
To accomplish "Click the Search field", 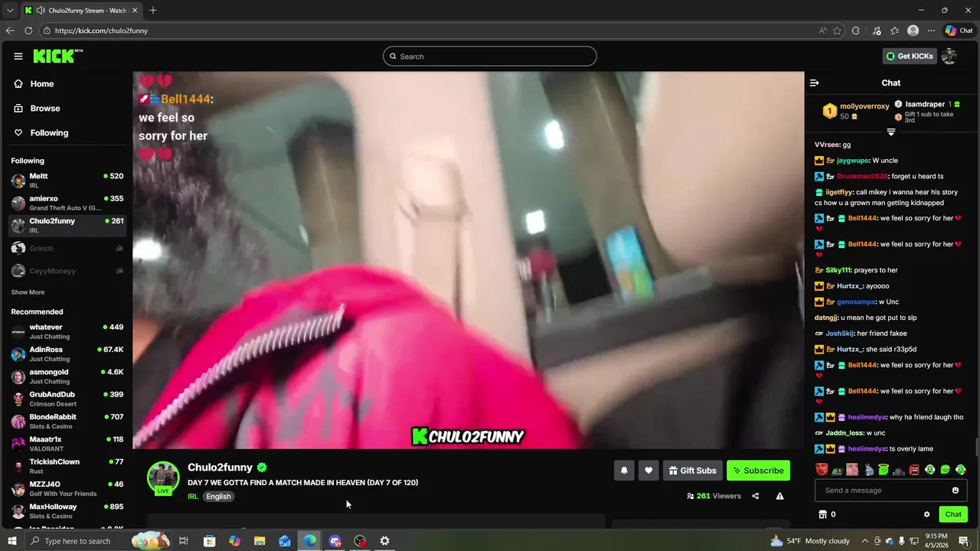I will (x=490, y=56).
